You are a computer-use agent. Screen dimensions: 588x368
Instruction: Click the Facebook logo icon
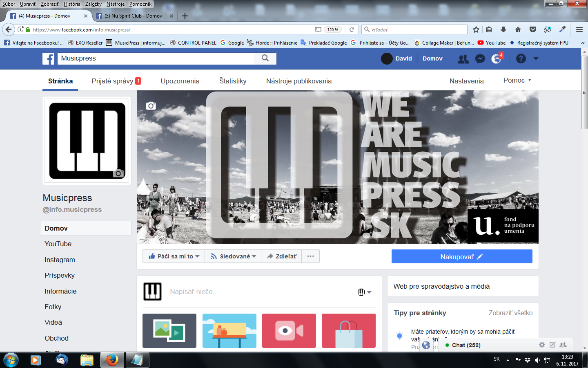click(x=48, y=58)
